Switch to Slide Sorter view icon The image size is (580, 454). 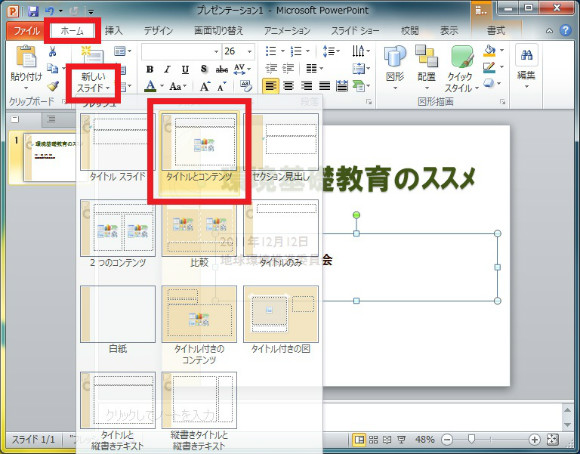[x=373, y=440]
